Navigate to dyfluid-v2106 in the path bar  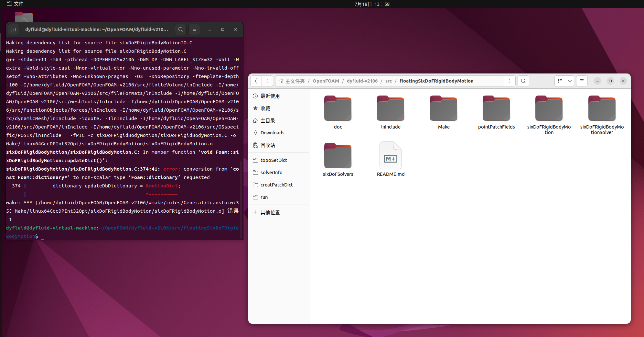pyautogui.click(x=362, y=81)
